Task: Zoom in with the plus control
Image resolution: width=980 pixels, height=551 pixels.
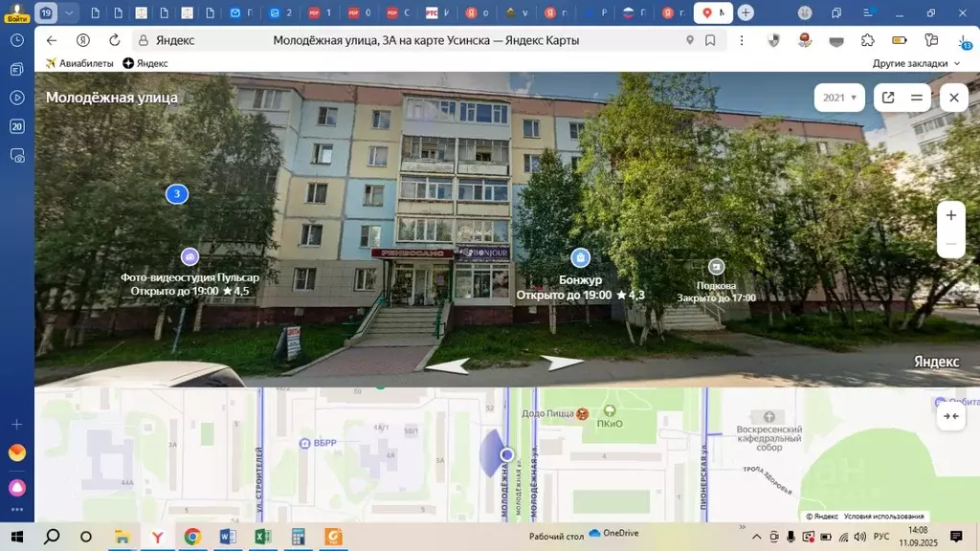Action: [950, 215]
